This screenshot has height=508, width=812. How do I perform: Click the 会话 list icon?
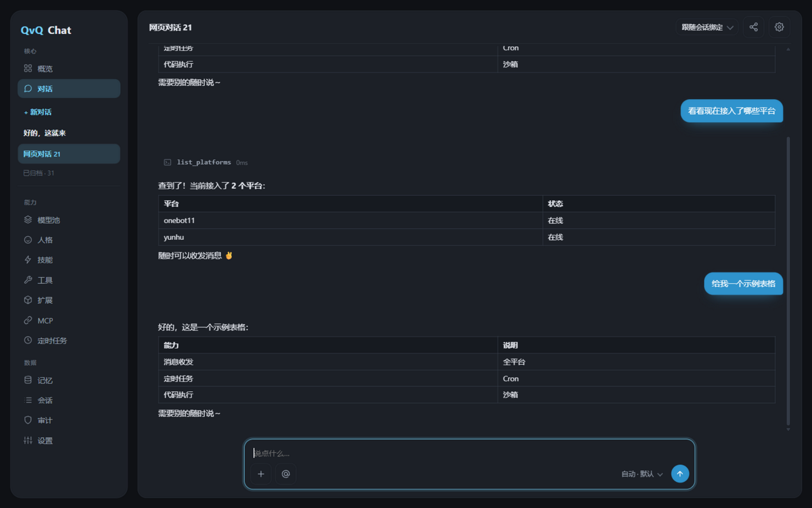point(28,400)
